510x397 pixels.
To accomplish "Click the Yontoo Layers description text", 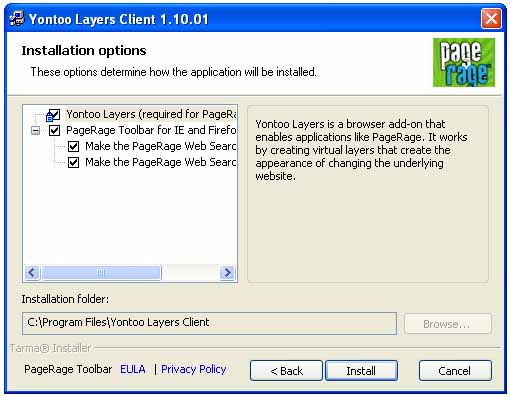I will (361, 150).
